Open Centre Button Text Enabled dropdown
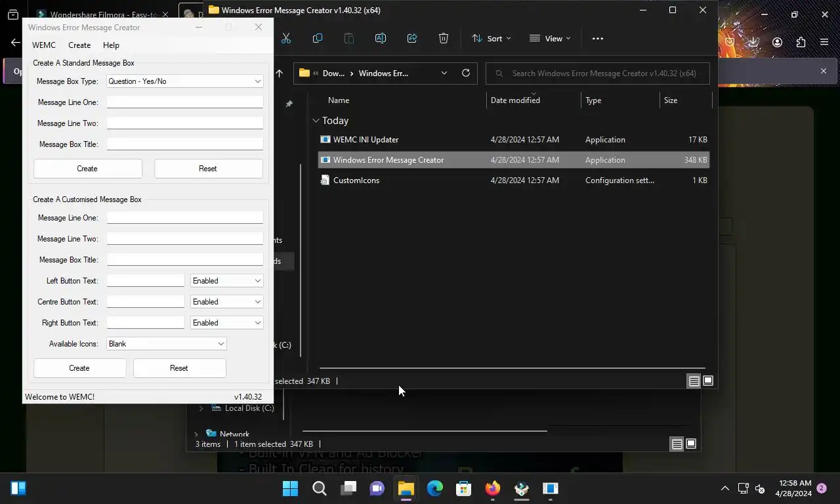The image size is (840, 504). (x=227, y=302)
